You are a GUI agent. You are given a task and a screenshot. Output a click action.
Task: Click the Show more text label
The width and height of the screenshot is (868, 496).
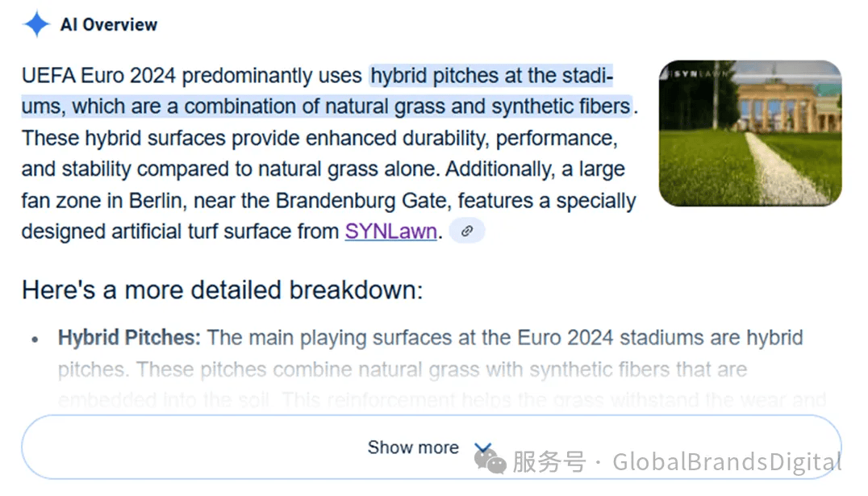413,448
